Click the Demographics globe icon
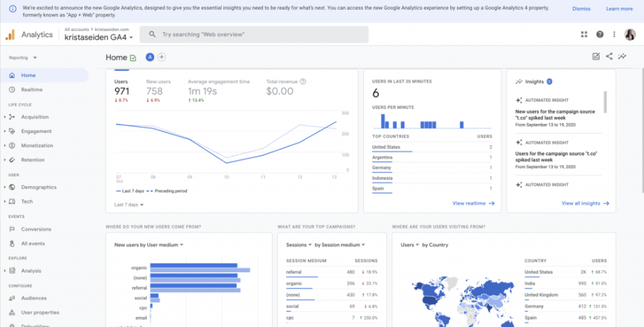This screenshot has width=644, height=327. (x=12, y=187)
